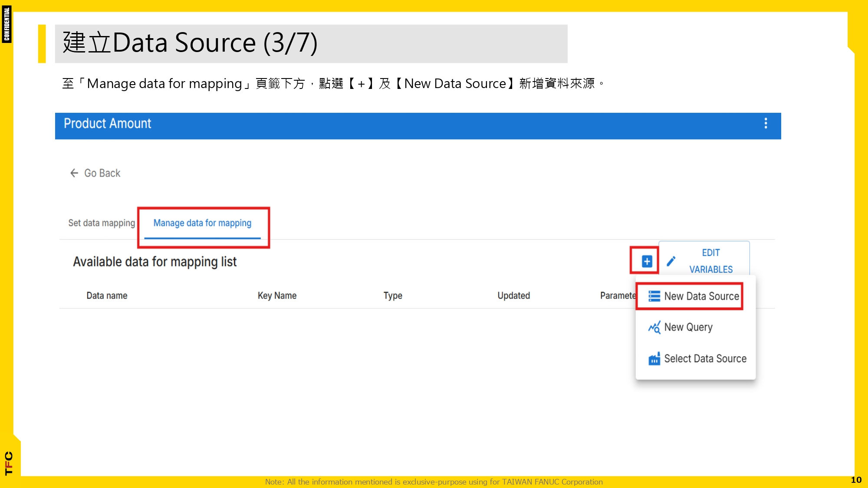The image size is (868, 488).
Task: Choose New Query from the menu
Action: click(688, 327)
